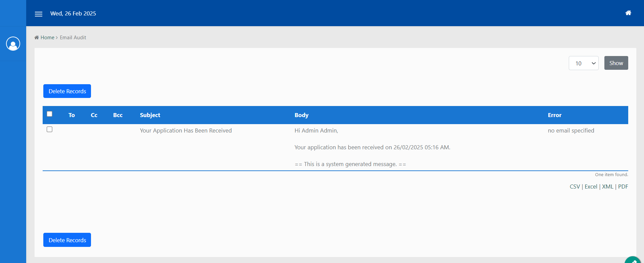Export table as XML
This screenshot has height=263, width=644.
pyautogui.click(x=608, y=187)
